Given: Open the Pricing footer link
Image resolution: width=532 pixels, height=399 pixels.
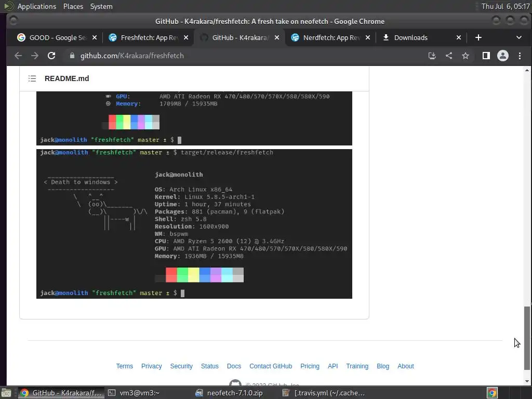Looking at the screenshot, I should point(310,366).
